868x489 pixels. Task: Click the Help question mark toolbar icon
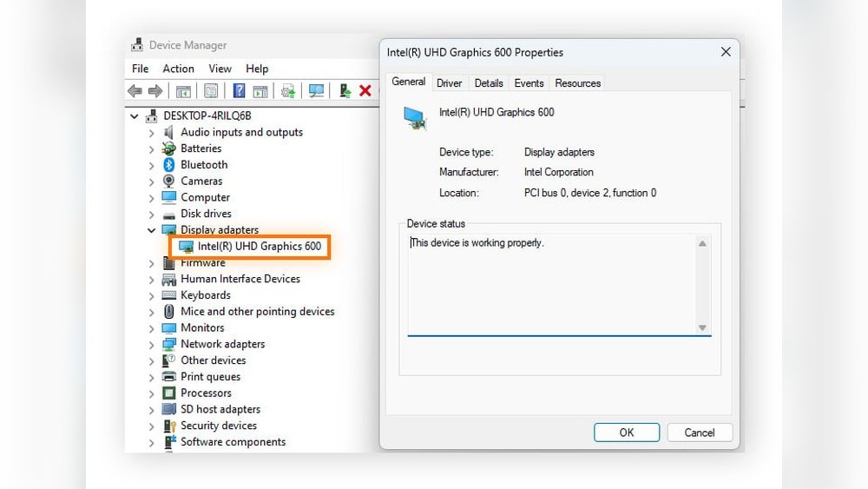(x=239, y=91)
